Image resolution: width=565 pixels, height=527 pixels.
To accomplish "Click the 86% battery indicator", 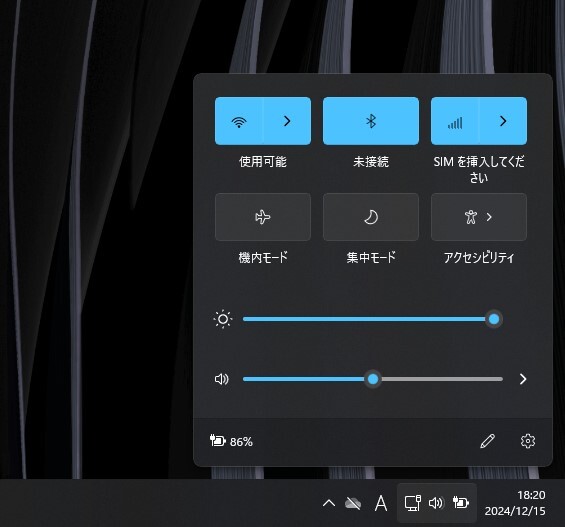I will [231, 441].
